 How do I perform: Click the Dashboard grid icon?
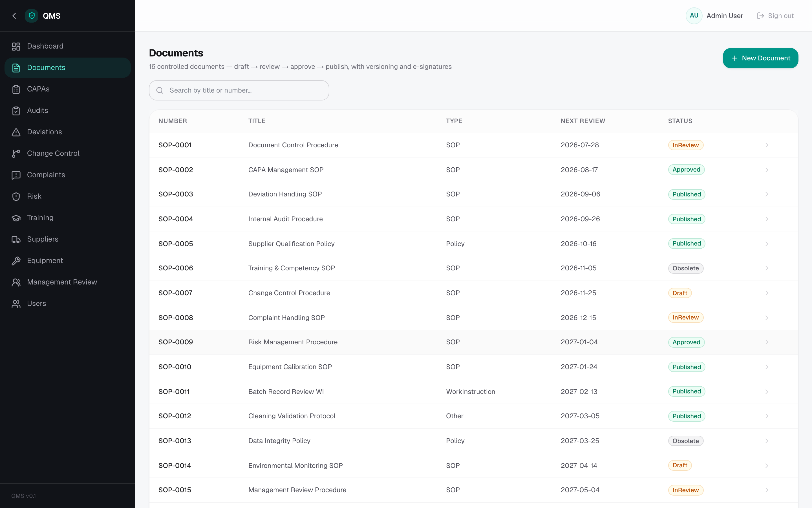pos(16,46)
